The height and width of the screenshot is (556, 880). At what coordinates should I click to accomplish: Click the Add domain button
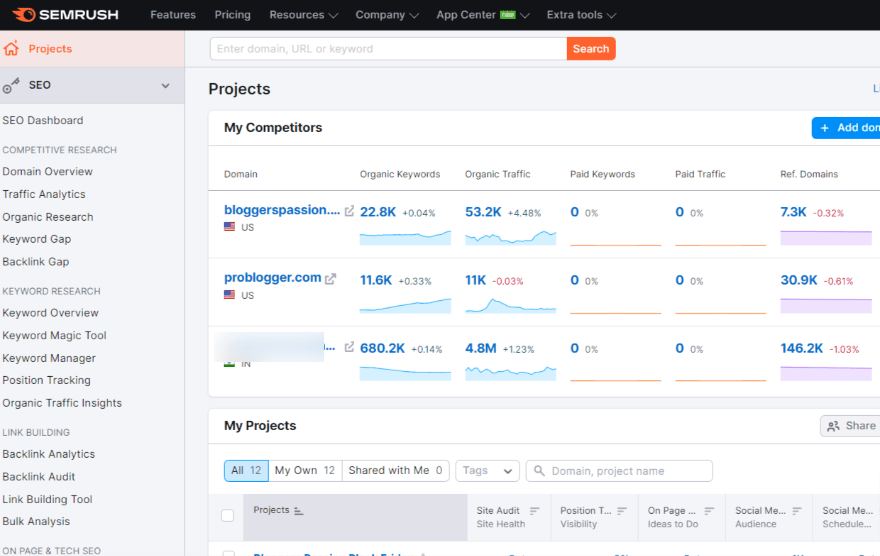click(846, 128)
